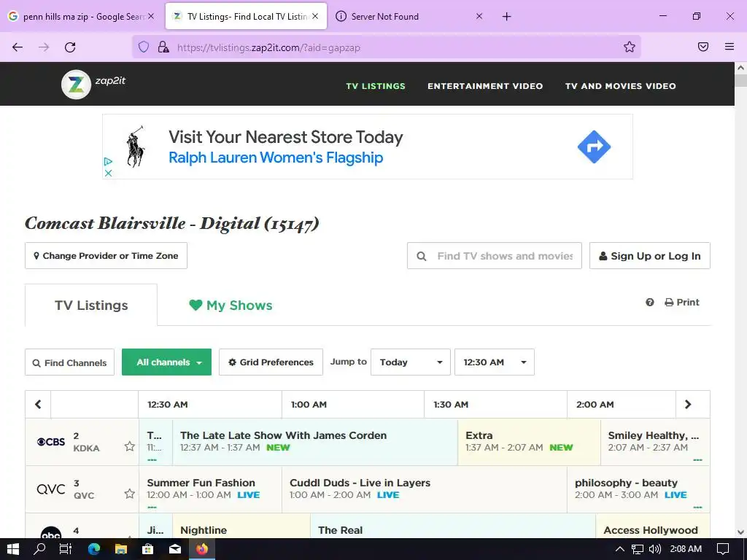Click the QVC channel logo

[51, 489]
